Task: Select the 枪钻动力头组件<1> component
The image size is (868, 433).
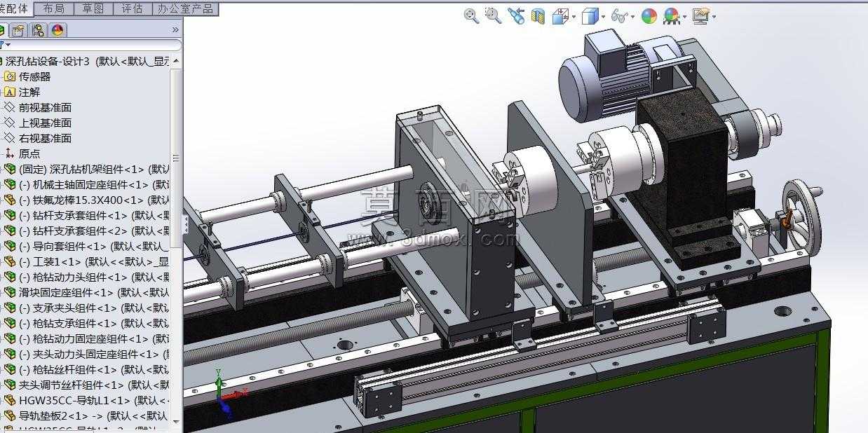Action: 94,277
